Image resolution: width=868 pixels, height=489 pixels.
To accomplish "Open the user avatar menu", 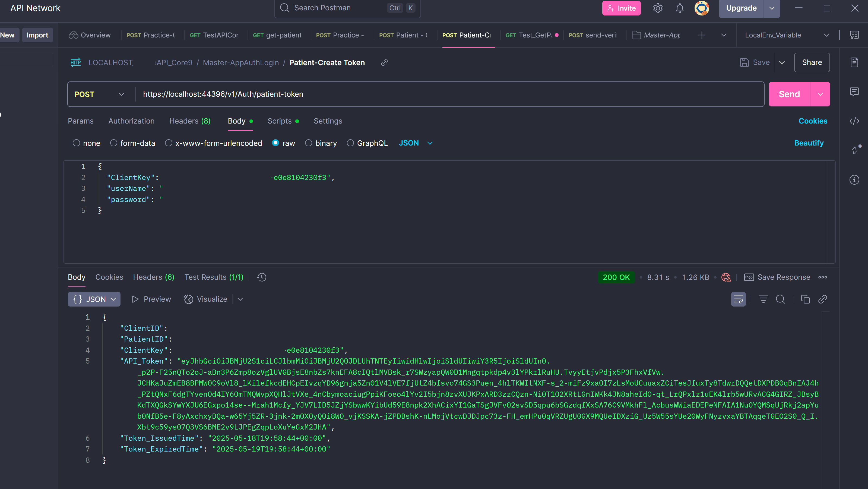I will click(702, 8).
